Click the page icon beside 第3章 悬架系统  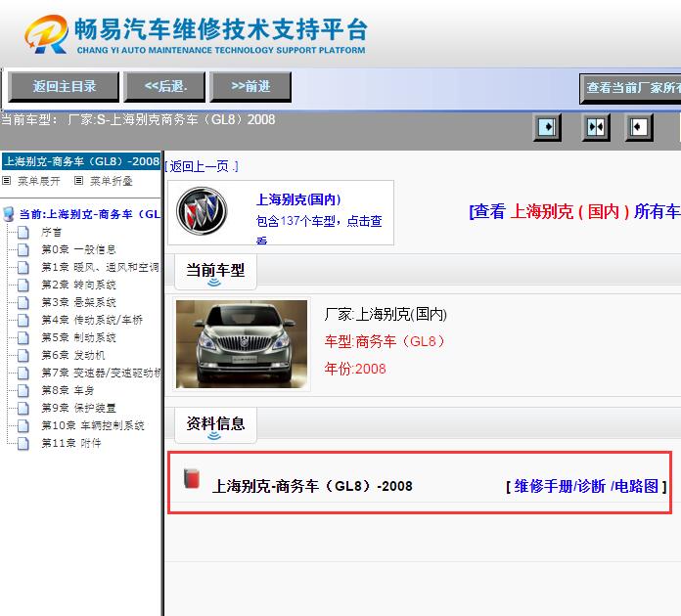[23, 302]
